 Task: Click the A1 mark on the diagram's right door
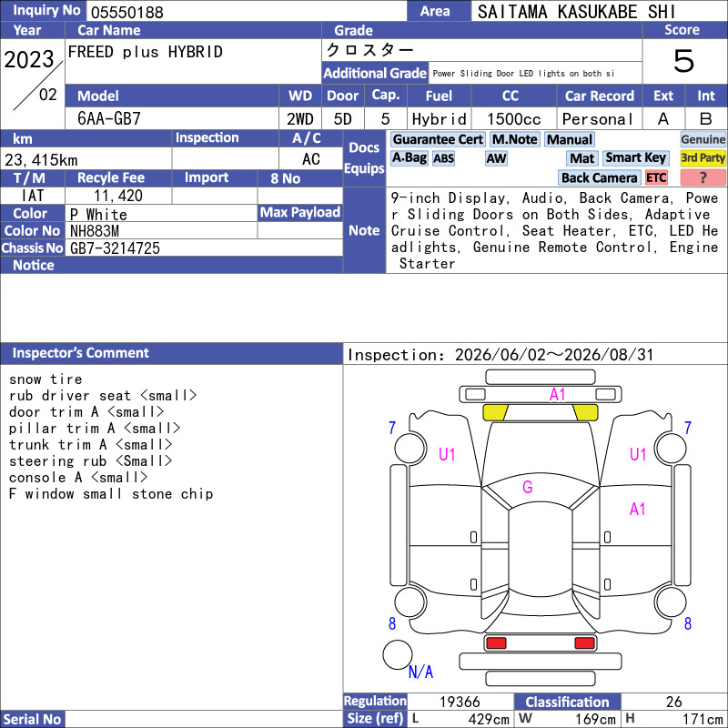638,510
